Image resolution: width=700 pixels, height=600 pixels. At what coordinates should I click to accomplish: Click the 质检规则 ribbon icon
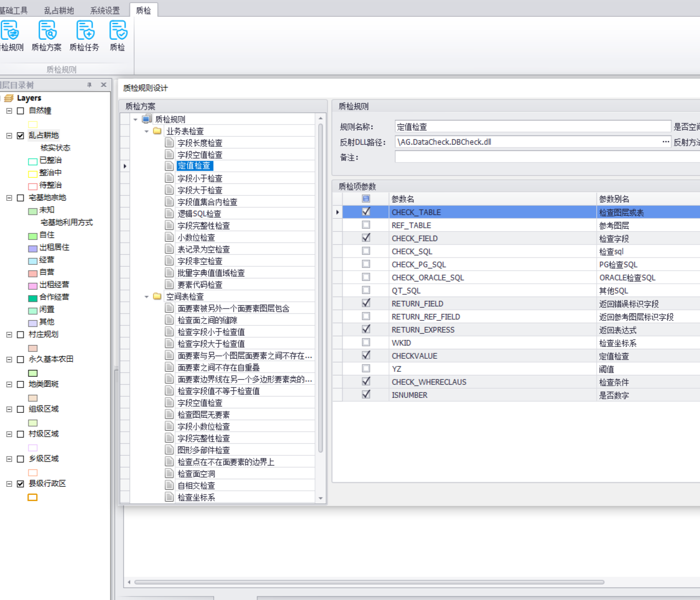click(10, 30)
